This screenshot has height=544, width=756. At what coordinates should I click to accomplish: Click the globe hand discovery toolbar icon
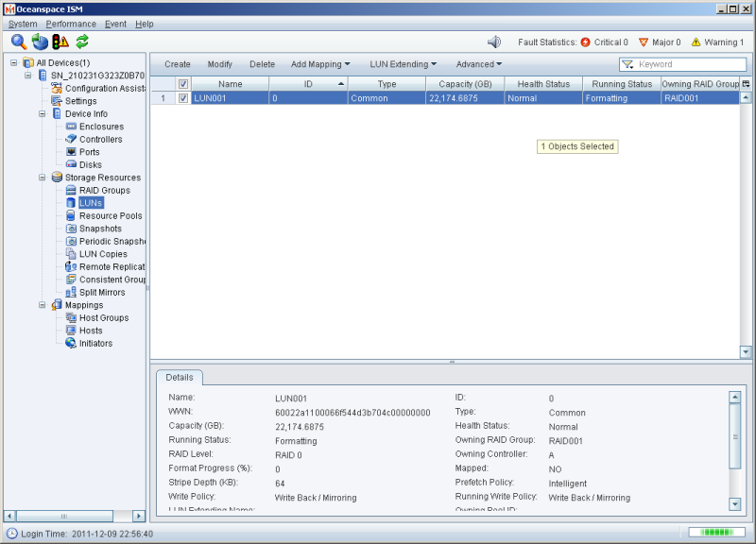coord(40,42)
